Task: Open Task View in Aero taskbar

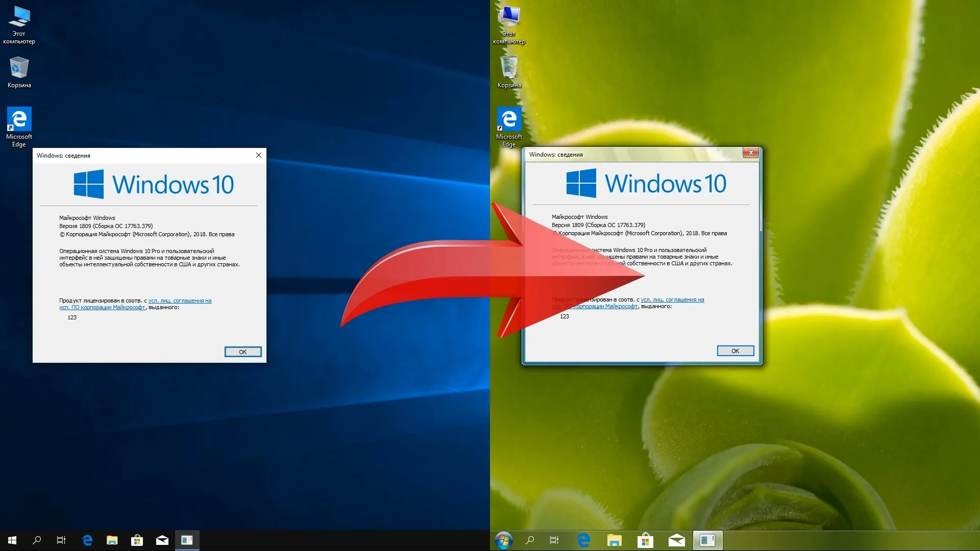Action: [554, 540]
